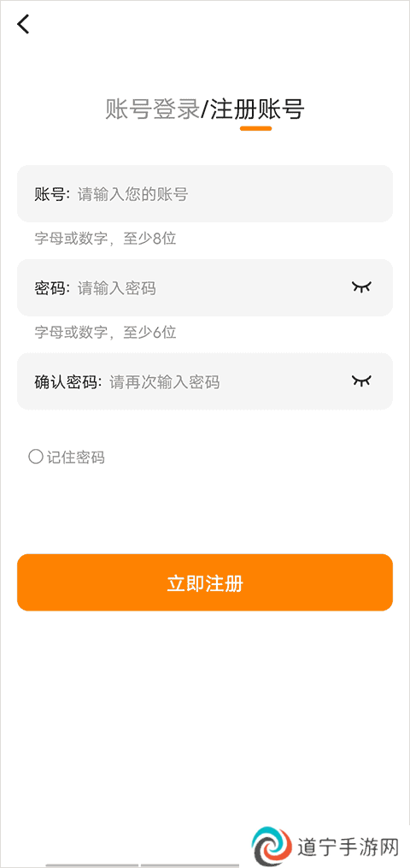The height and width of the screenshot is (868, 410).
Task: Enable the 记住密码 radio circle
Action: point(35,457)
